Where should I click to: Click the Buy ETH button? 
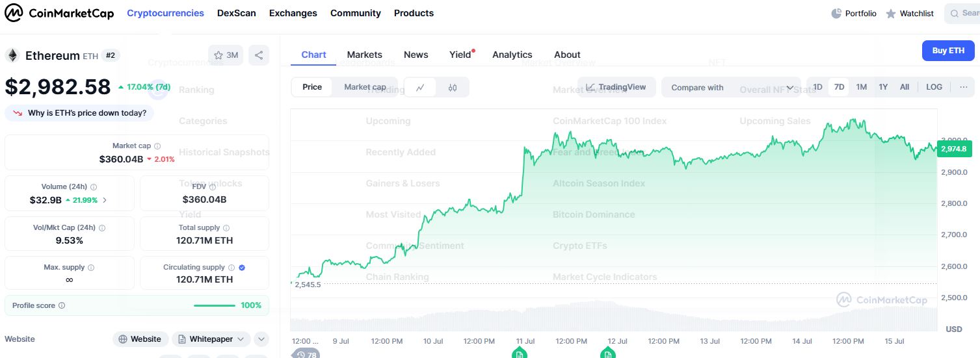[948, 51]
